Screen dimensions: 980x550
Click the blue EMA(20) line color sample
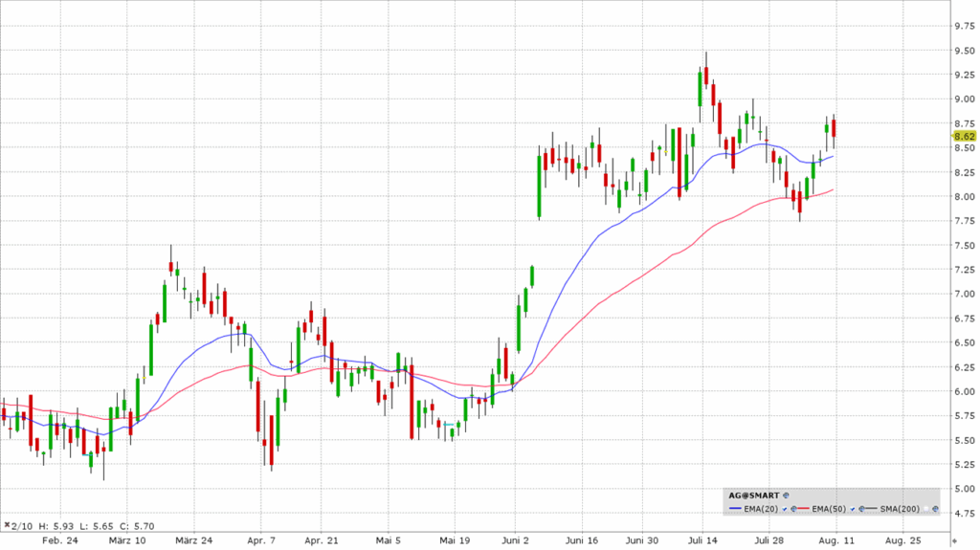pyautogui.click(x=735, y=508)
